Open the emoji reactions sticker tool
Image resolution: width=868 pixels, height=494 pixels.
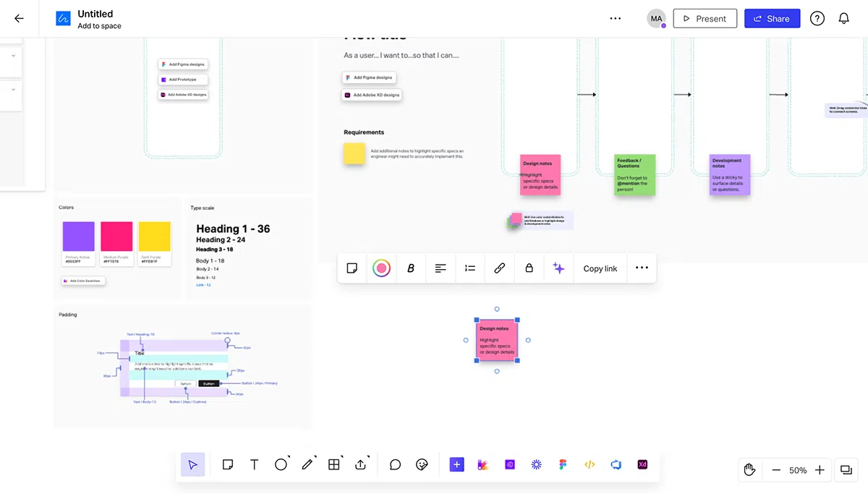(422, 465)
